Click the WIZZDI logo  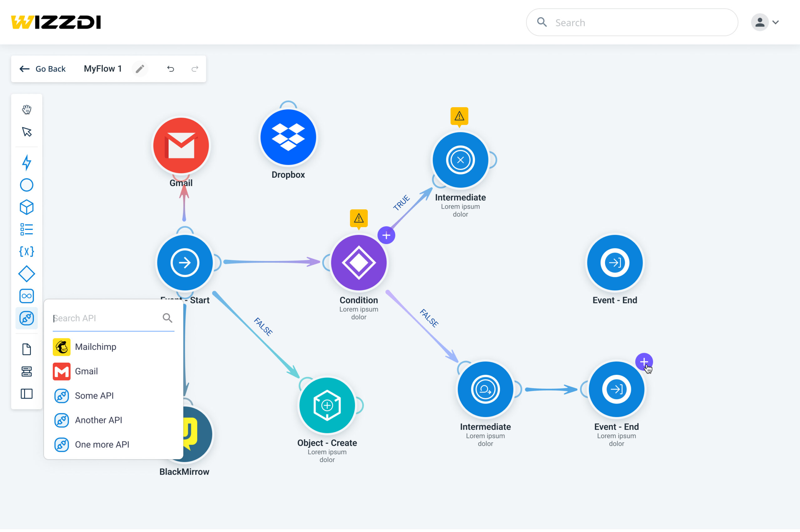coord(56,22)
